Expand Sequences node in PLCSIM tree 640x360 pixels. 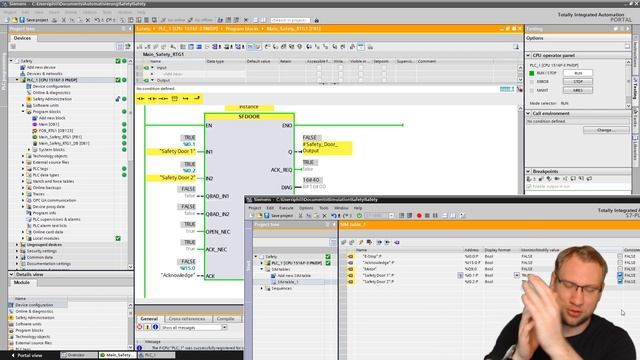click(262, 289)
